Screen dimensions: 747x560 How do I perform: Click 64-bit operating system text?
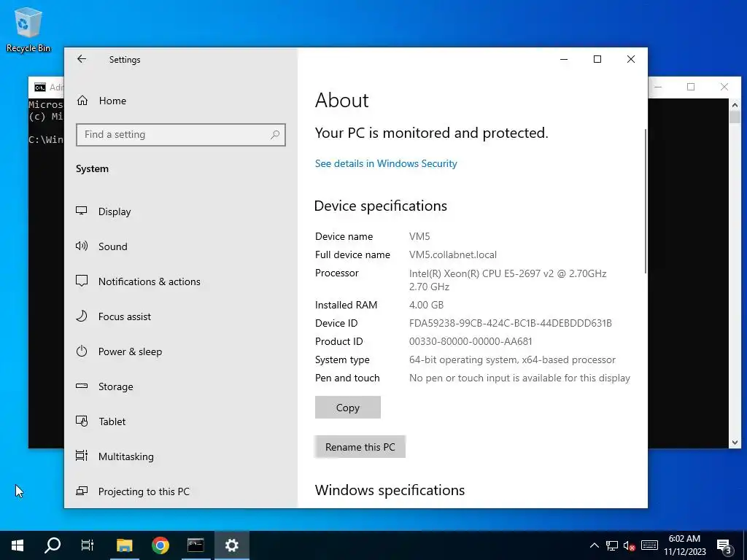pos(512,360)
